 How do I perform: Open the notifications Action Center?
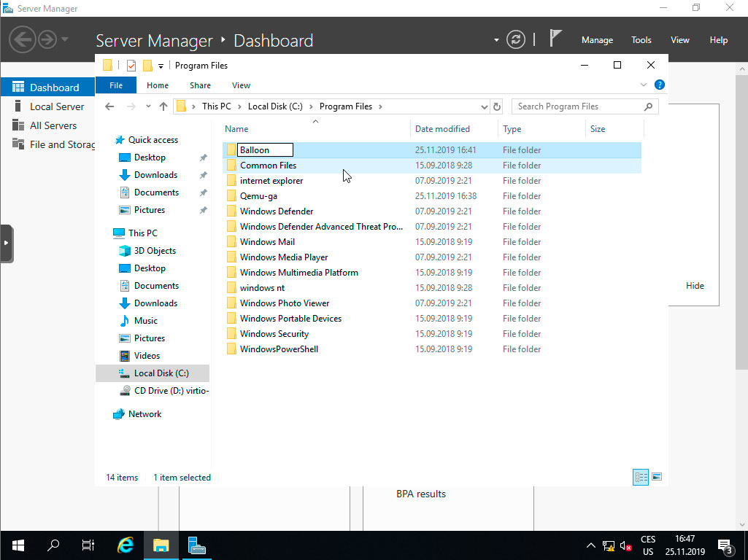(x=725, y=545)
